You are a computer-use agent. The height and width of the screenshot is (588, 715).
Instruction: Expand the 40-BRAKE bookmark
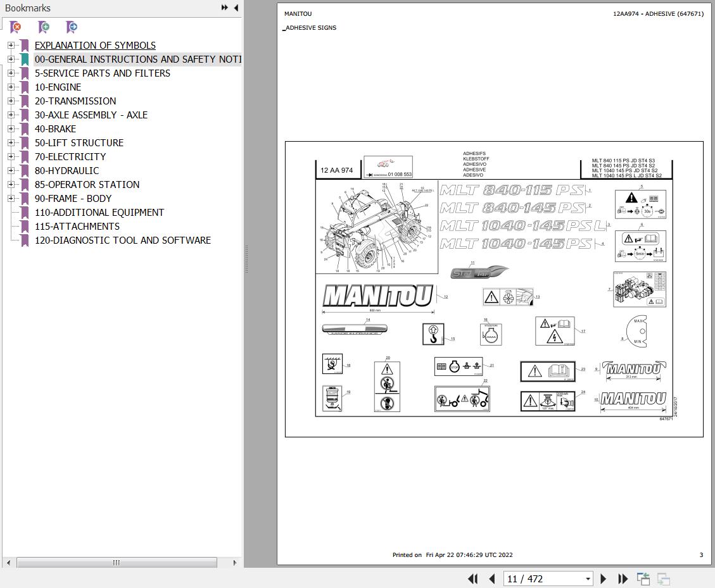point(11,128)
